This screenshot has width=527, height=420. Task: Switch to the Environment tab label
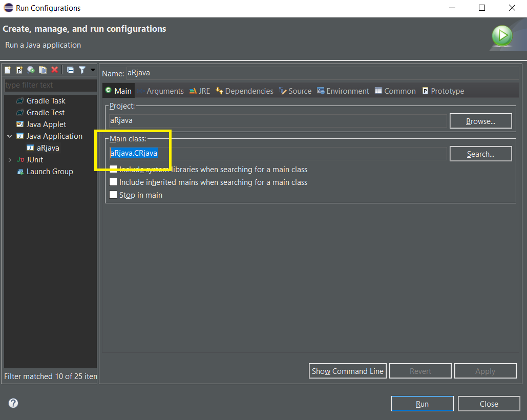tap(348, 91)
